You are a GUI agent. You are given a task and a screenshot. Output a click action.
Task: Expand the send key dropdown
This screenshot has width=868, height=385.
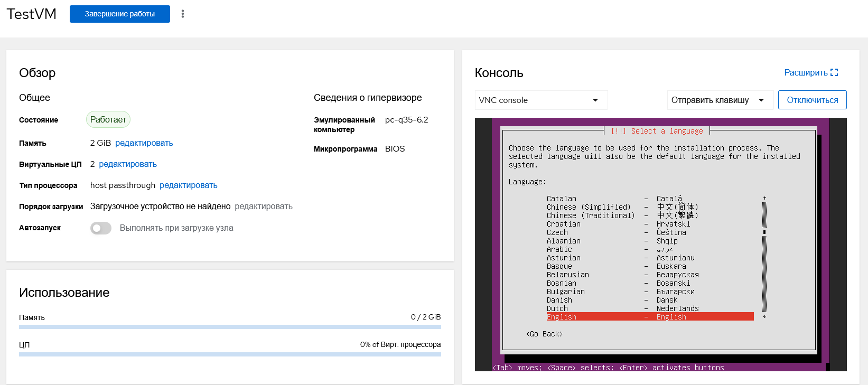720,100
